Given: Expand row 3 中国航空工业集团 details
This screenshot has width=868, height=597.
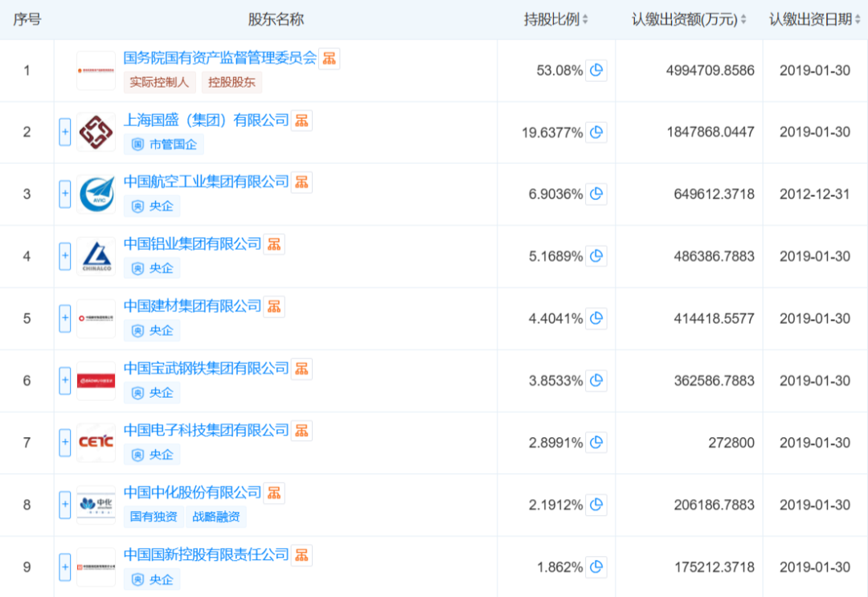Looking at the screenshot, I should (65, 194).
